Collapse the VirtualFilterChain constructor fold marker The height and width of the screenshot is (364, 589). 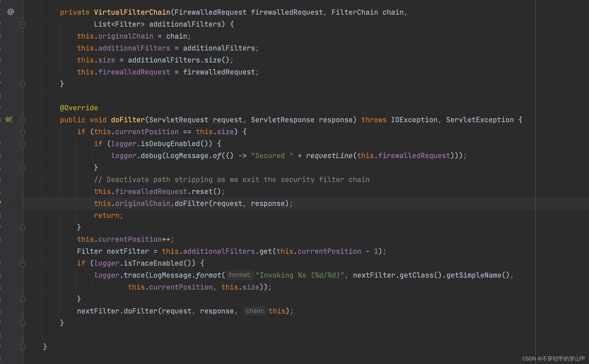tap(23, 25)
